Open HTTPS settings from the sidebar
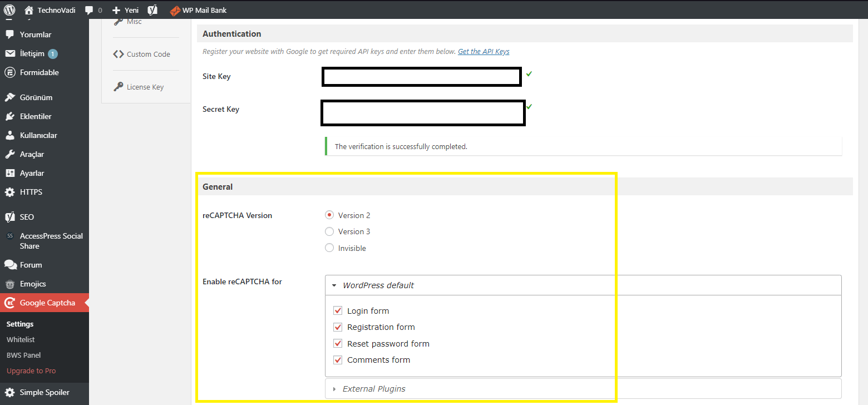Screen dimensions: 868x405 coord(31,192)
